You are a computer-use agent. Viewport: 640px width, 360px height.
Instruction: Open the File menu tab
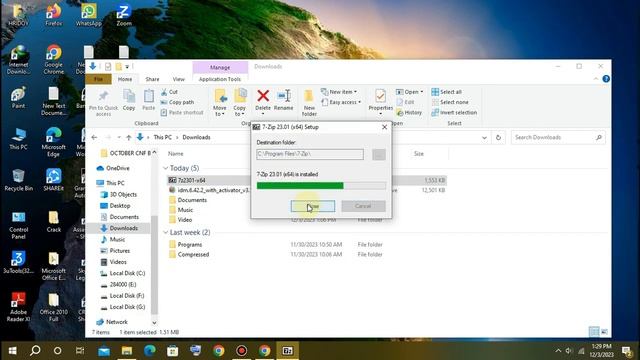(x=98, y=79)
